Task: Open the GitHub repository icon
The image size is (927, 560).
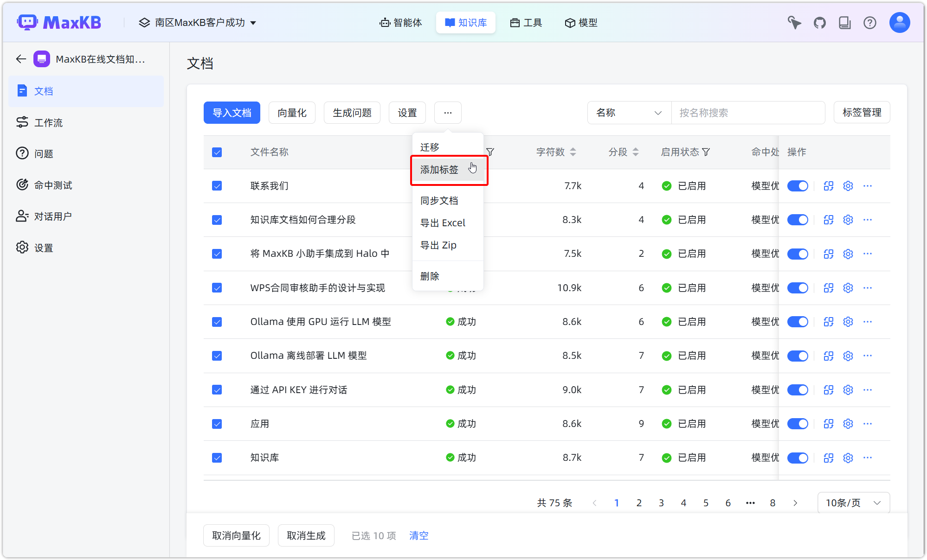Action: [819, 22]
